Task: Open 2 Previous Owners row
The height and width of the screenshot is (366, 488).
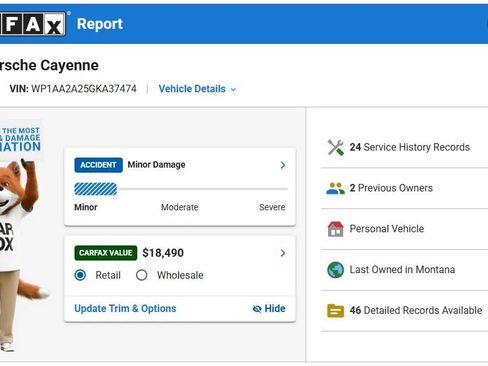Action: click(391, 188)
